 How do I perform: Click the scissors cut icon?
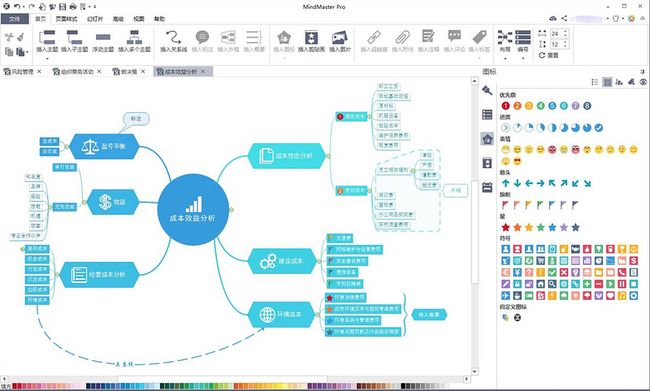coord(9,37)
